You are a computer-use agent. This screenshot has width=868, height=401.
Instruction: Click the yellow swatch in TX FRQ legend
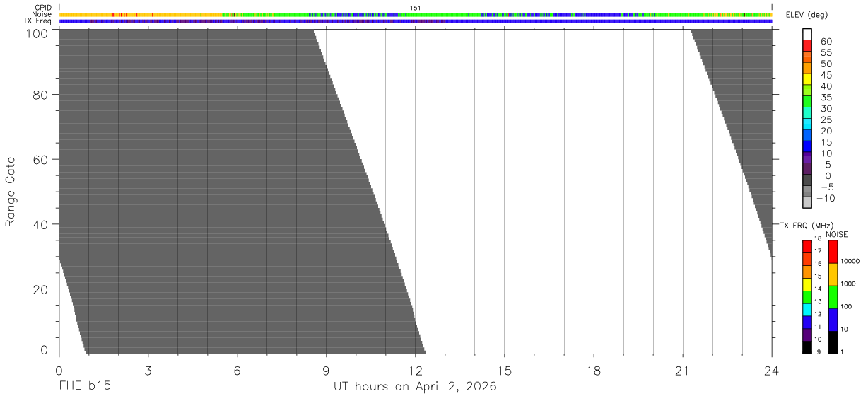[807, 284]
